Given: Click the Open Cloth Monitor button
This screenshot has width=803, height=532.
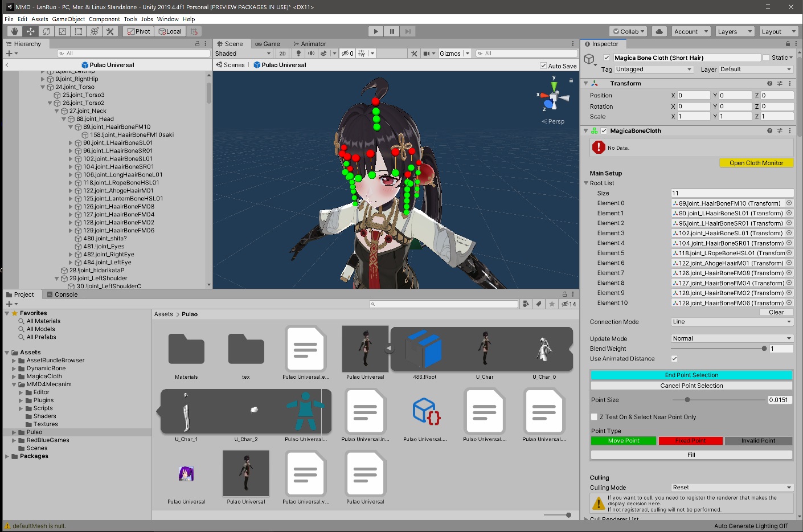Looking at the screenshot, I should pyautogui.click(x=756, y=163).
